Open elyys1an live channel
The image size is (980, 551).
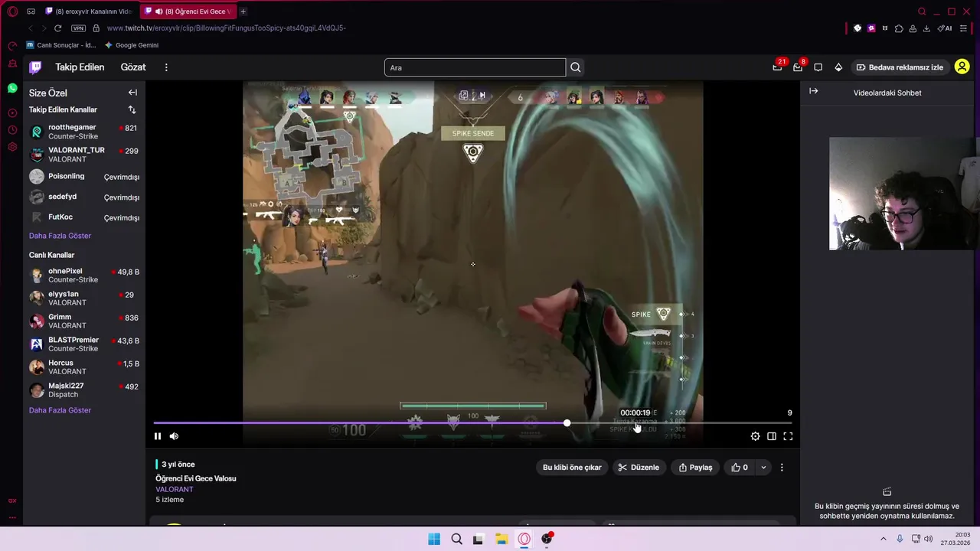point(84,298)
